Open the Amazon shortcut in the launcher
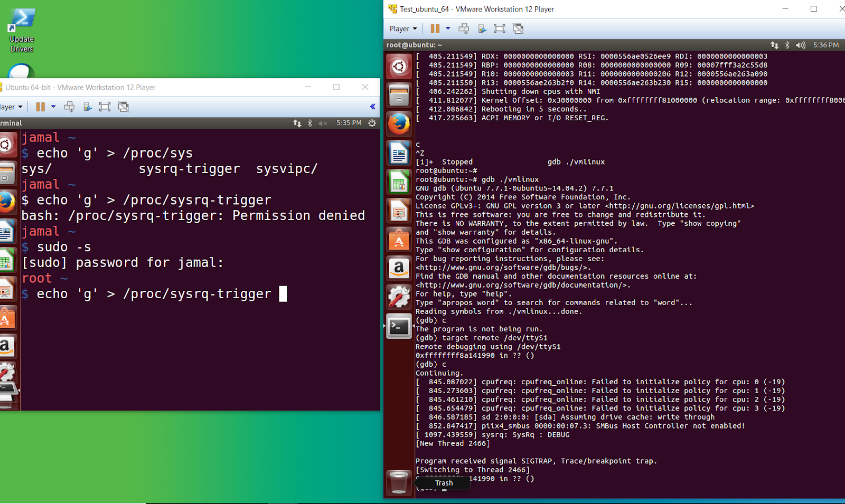Image resolution: width=845 pixels, height=504 pixels. pyautogui.click(x=399, y=268)
